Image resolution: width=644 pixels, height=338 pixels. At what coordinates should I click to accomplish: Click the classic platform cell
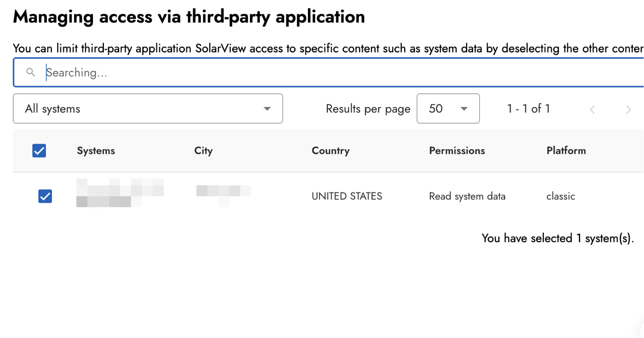(561, 196)
